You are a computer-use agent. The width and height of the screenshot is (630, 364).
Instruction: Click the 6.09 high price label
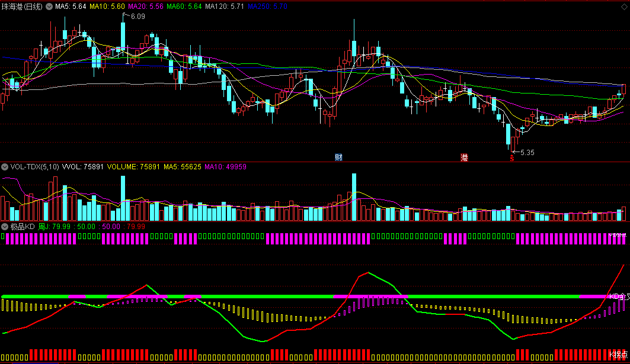tap(138, 17)
